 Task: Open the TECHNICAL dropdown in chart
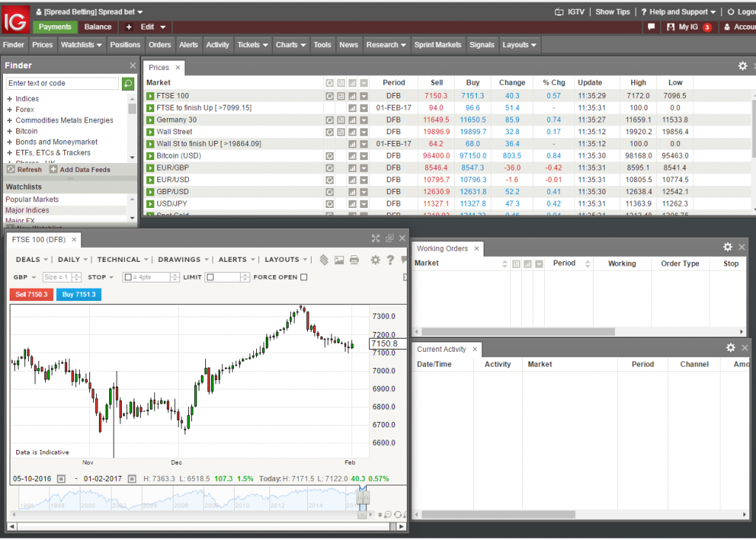click(x=123, y=260)
